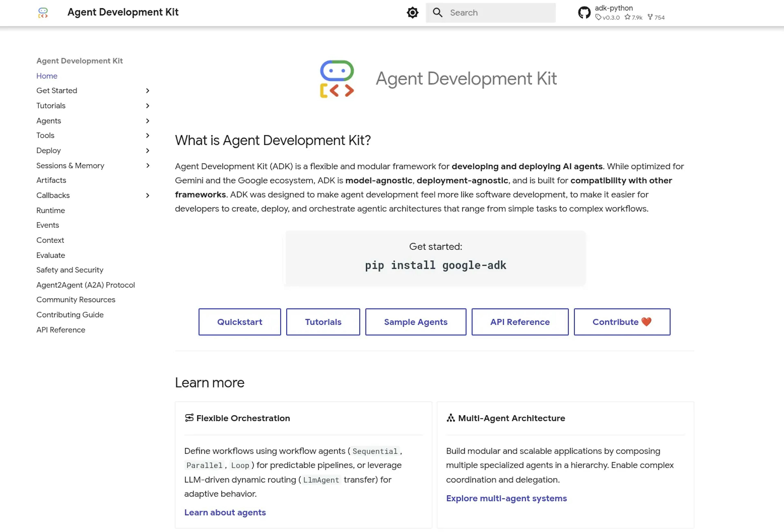This screenshot has width=784, height=532.
Task: Open the Agent2Agent (A2A) Protocol page
Action: 86,285
